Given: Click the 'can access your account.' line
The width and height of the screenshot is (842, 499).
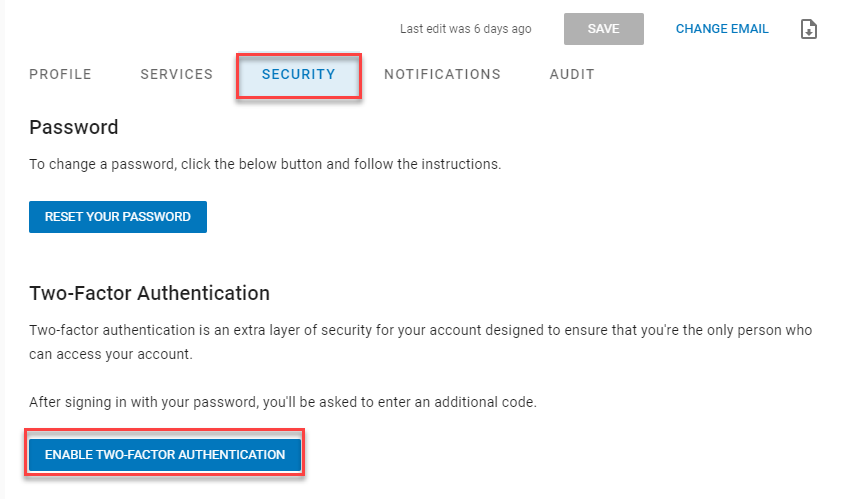Looking at the screenshot, I should coord(111,355).
